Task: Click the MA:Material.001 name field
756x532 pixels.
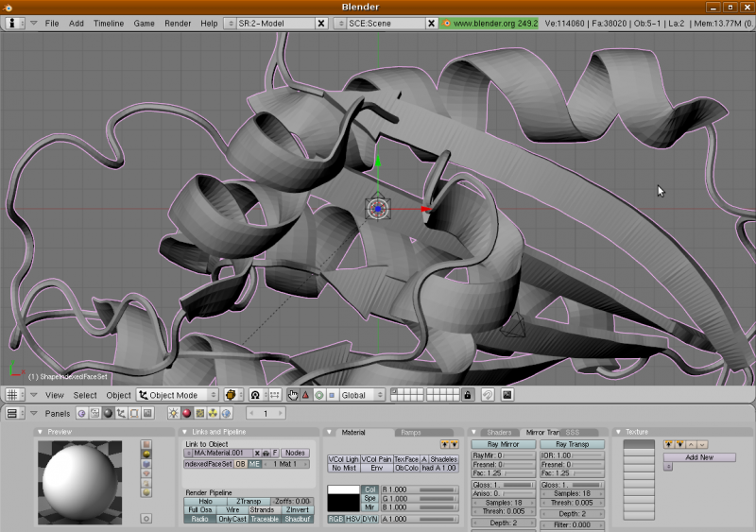Action: click(220, 454)
